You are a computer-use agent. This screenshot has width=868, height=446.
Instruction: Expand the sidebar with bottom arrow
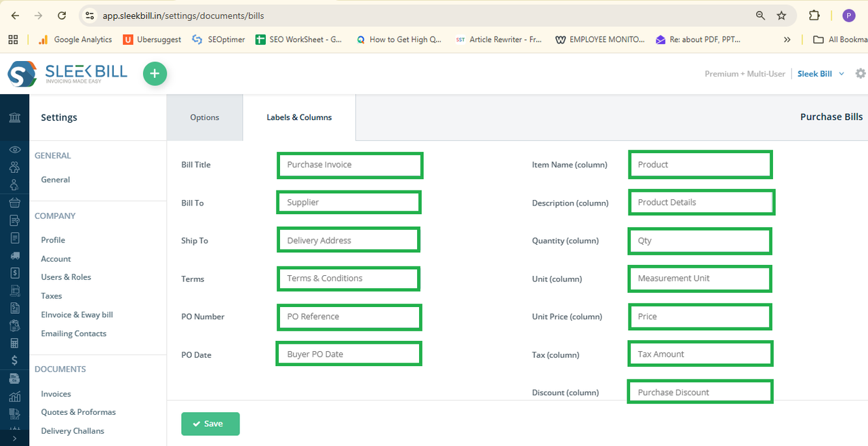tap(14, 439)
